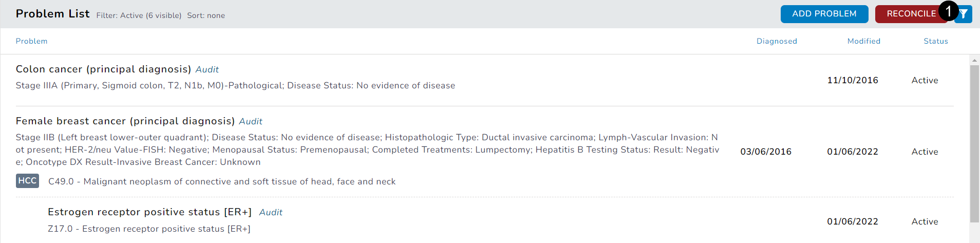This screenshot has width=980, height=243.
Task: Click the scrollbar up arrow
Action: pyautogui.click(x=974, y=60)
